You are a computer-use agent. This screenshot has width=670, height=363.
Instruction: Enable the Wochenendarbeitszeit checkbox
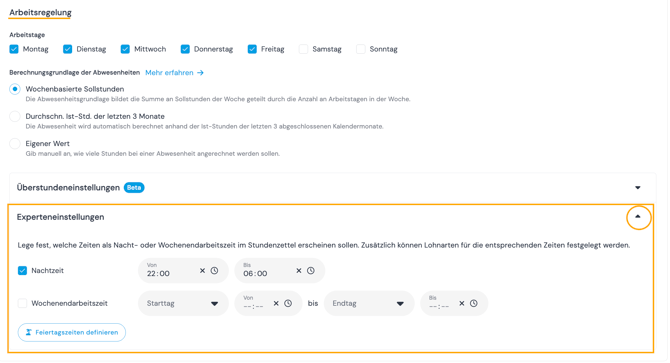point(22,304)
